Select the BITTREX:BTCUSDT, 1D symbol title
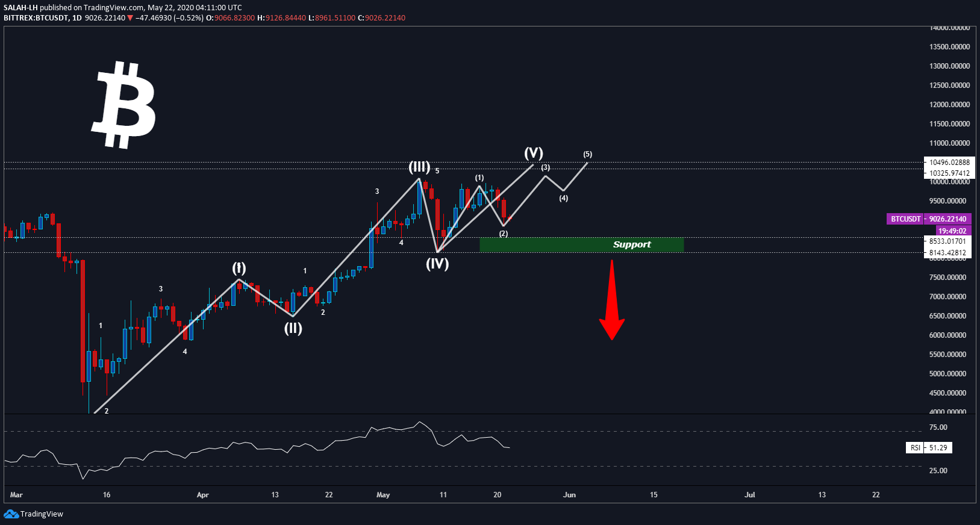 pyautogui.click(x=43, y=18)
